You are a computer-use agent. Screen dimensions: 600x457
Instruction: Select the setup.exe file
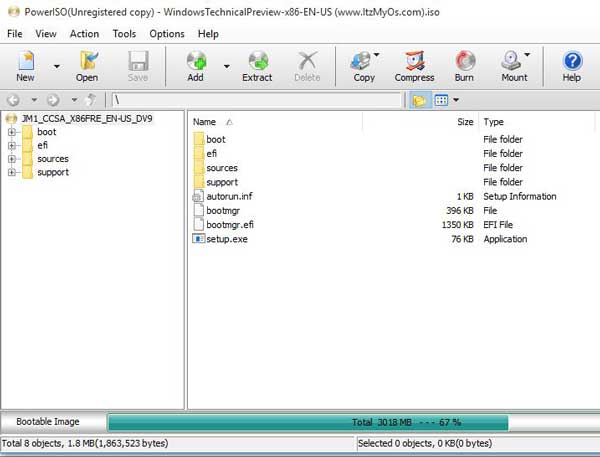pyautogui.click(x=227, y=239)
